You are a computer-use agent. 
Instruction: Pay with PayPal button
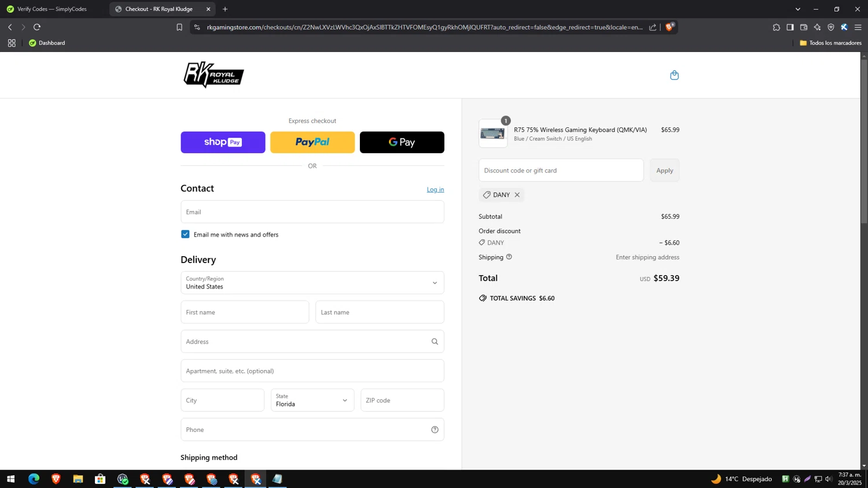point(312,142)
